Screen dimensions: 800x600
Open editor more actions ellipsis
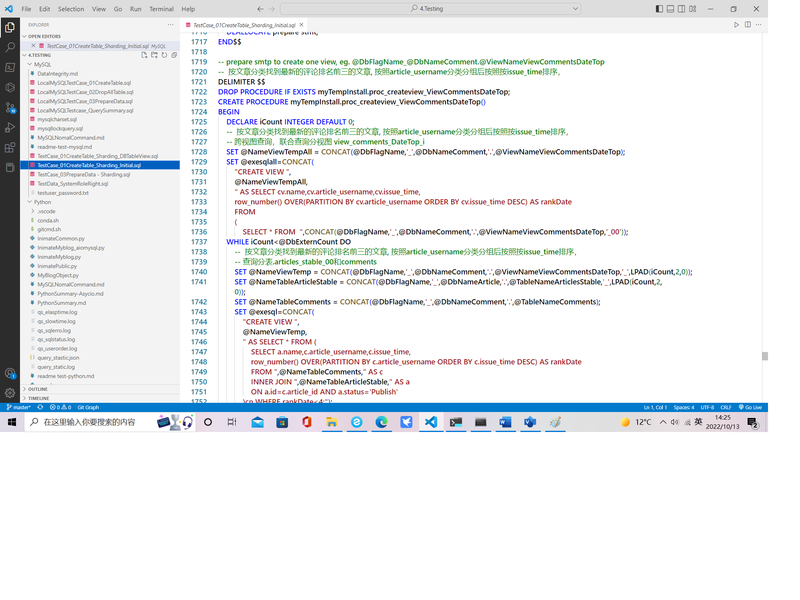pyautogui.click(x=758, y=24)
